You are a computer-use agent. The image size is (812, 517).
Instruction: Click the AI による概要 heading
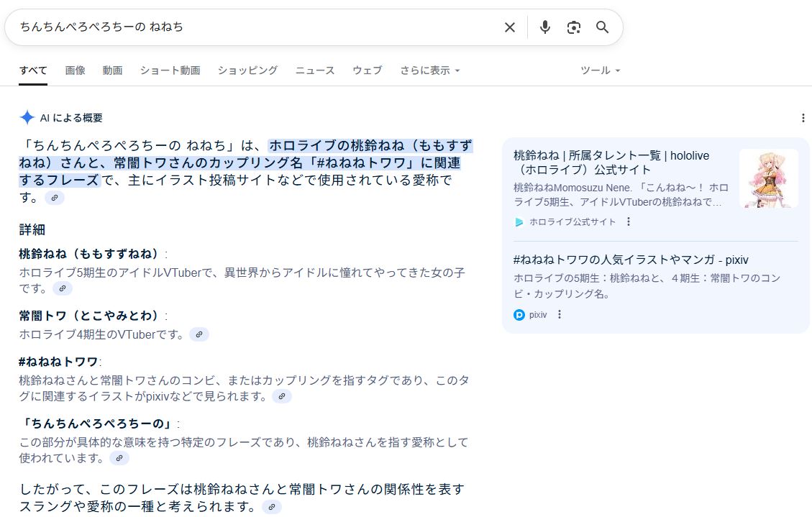[71, 118]
